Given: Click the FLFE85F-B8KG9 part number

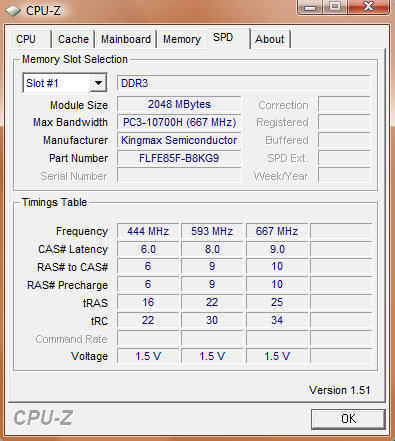Looking at the screenshot, I should (179, 158).
